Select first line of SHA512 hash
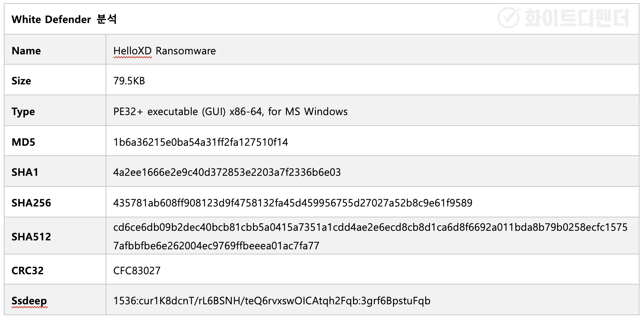 (370, 227)
